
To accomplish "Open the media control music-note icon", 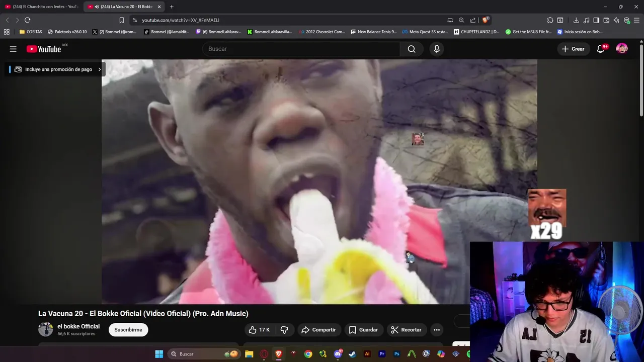I will click(x=586, y=20).
